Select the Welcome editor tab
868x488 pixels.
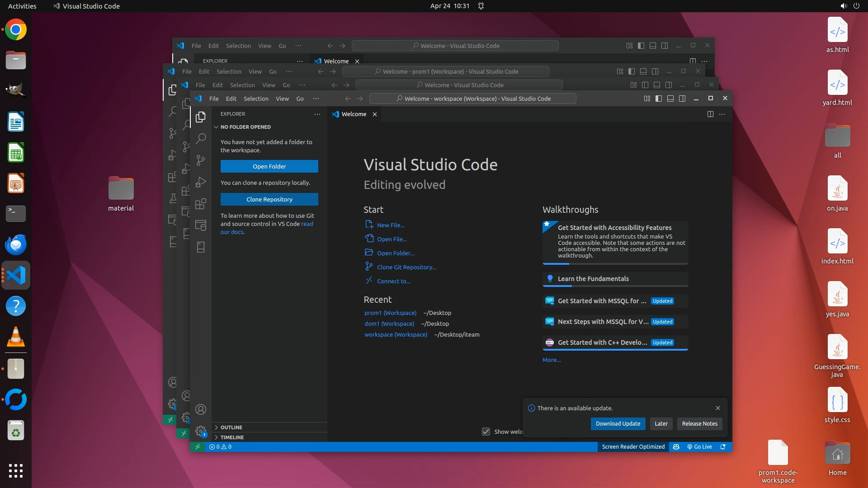pyautogui.click(x=354, y=114)
